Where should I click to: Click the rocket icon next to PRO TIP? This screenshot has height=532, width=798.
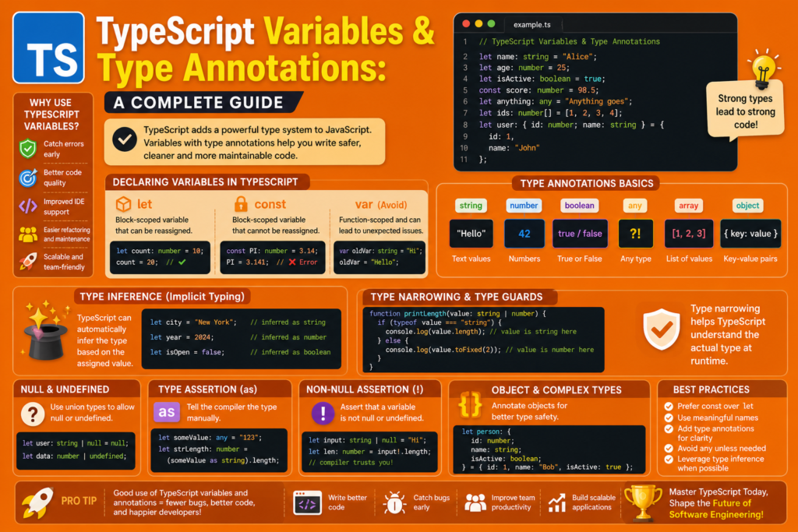point(38,502)
